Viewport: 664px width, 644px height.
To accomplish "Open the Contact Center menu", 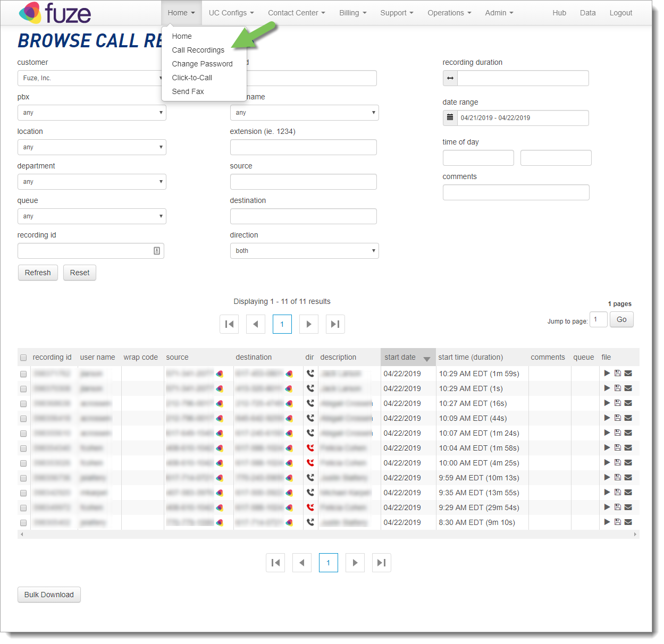I will [x=296, y=13].
